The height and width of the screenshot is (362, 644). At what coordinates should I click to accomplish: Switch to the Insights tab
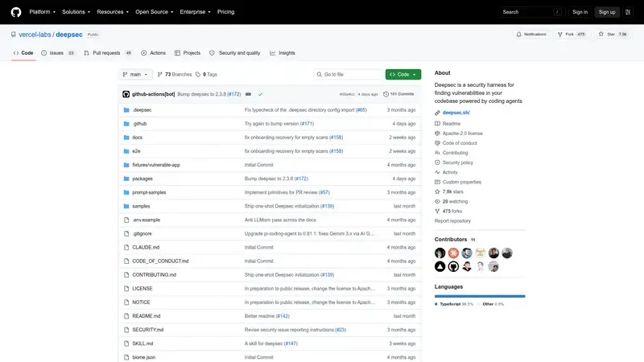point(283,53)
